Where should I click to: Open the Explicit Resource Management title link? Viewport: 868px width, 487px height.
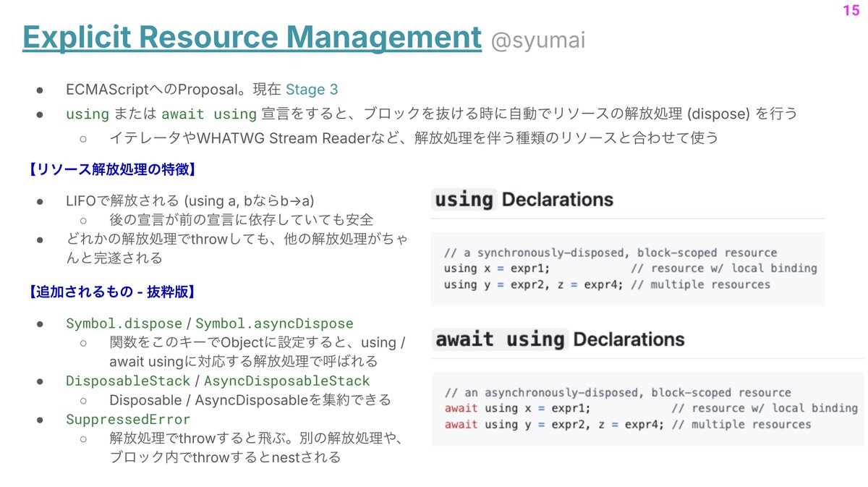point(252,37)
